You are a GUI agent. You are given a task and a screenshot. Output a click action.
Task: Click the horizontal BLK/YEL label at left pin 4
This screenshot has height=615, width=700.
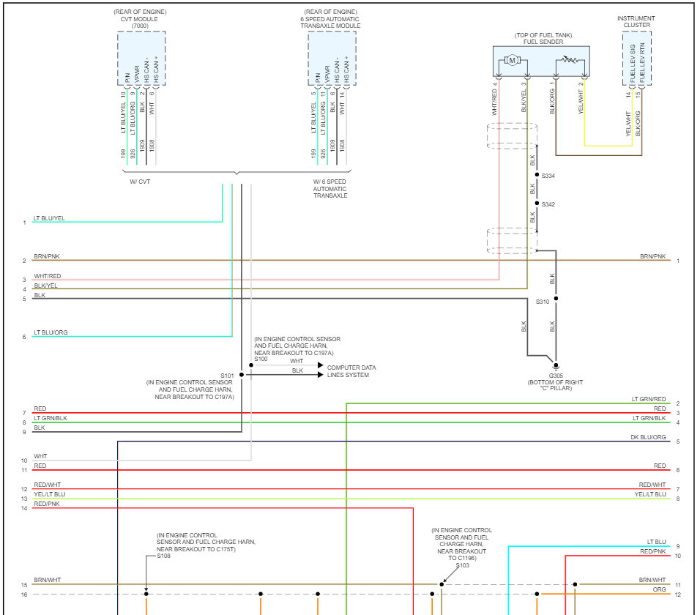tap(45, 286)
